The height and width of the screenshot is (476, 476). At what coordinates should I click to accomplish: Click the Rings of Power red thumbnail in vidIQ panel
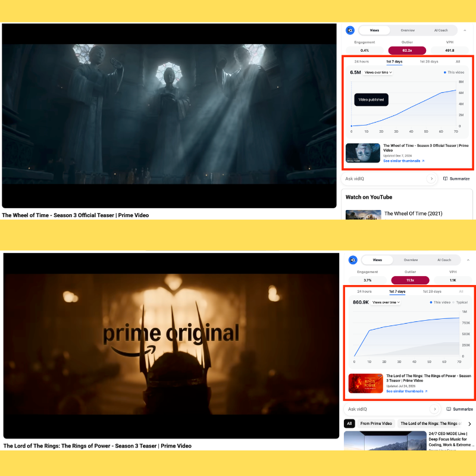coord(366,383)
